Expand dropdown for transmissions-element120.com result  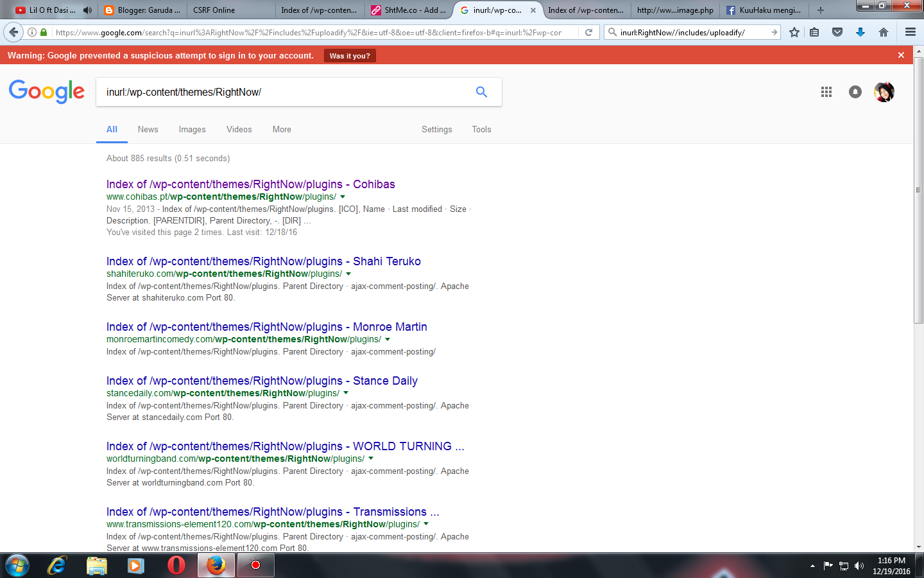pyautogui.click(x=426, y=525)
